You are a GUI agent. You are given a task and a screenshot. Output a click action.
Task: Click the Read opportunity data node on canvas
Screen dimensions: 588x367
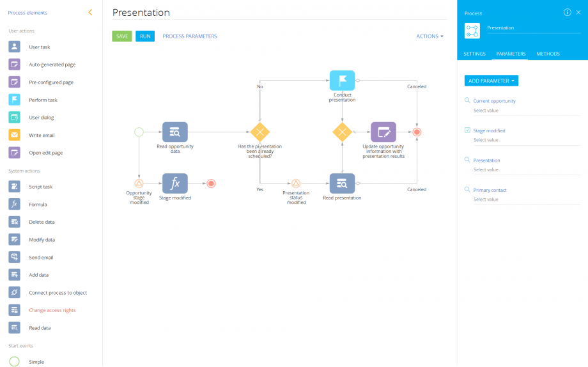(x=174, y=132)
